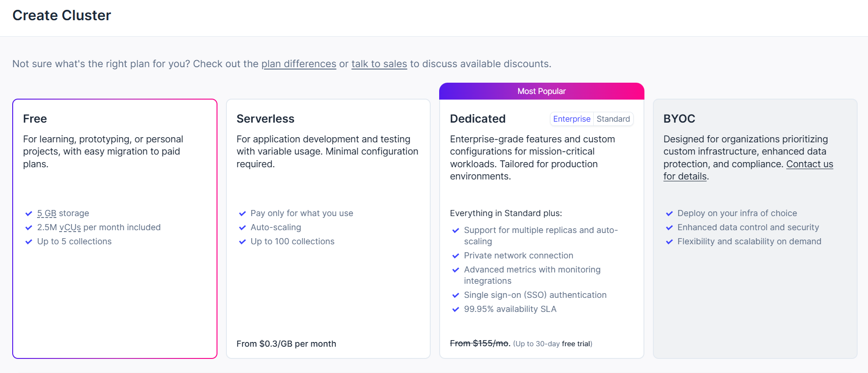Click the vCUs underlined term
The image size is (868, 373).
tap(70, 228)
